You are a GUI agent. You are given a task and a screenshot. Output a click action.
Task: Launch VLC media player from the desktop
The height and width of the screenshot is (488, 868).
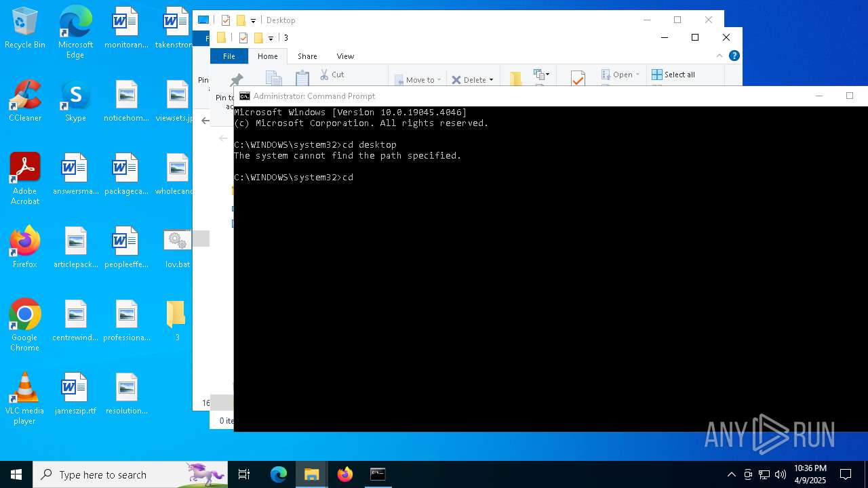pos(25,399)
